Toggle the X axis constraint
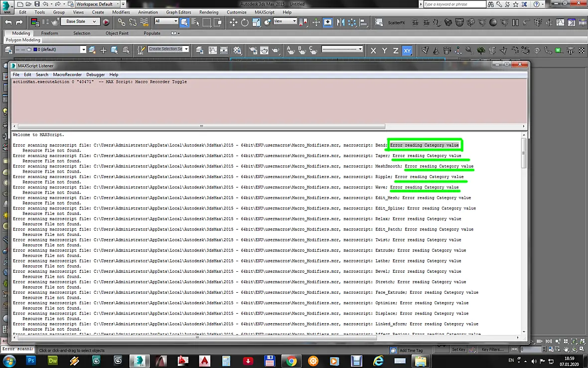 pos(373,51)
